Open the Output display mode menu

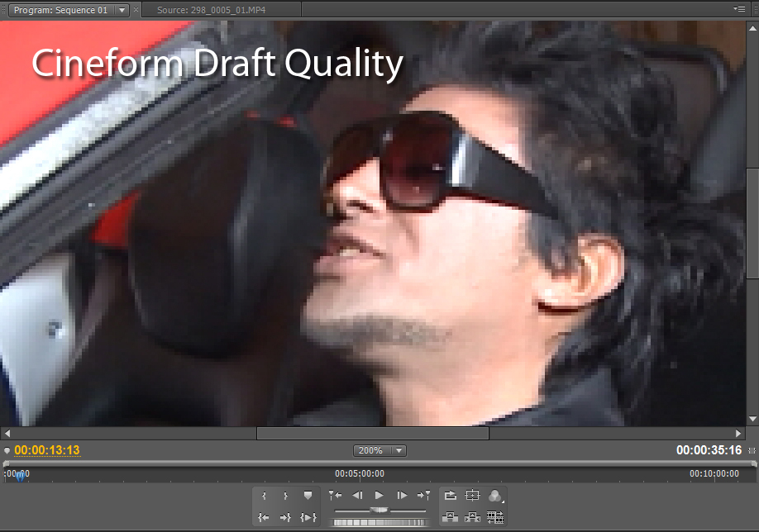coord(495,496)
